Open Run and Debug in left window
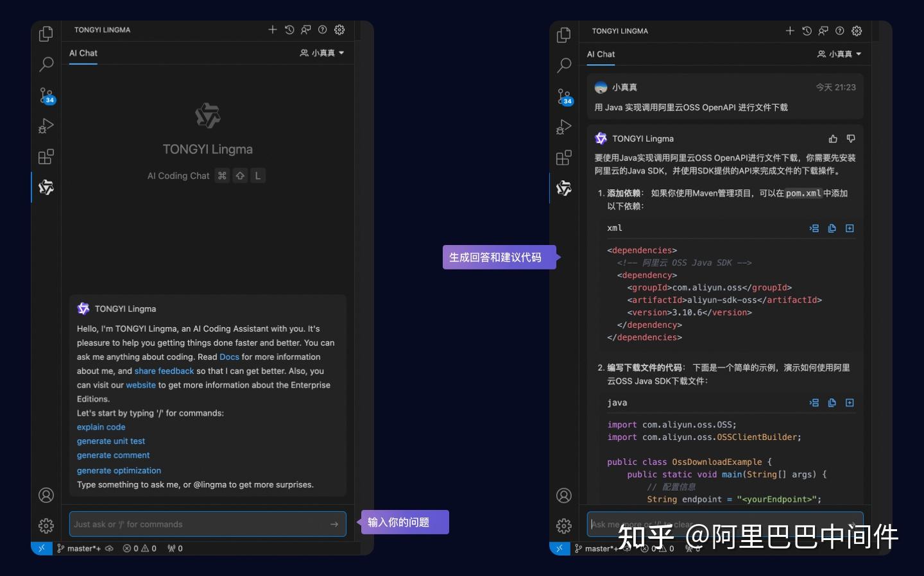 pyautogui.click(x=46, y=126)
